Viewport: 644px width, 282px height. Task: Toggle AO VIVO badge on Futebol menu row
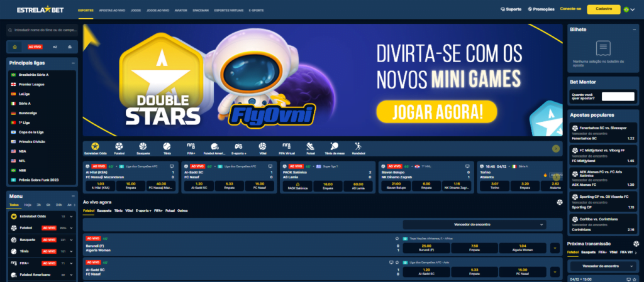(49, 228)
